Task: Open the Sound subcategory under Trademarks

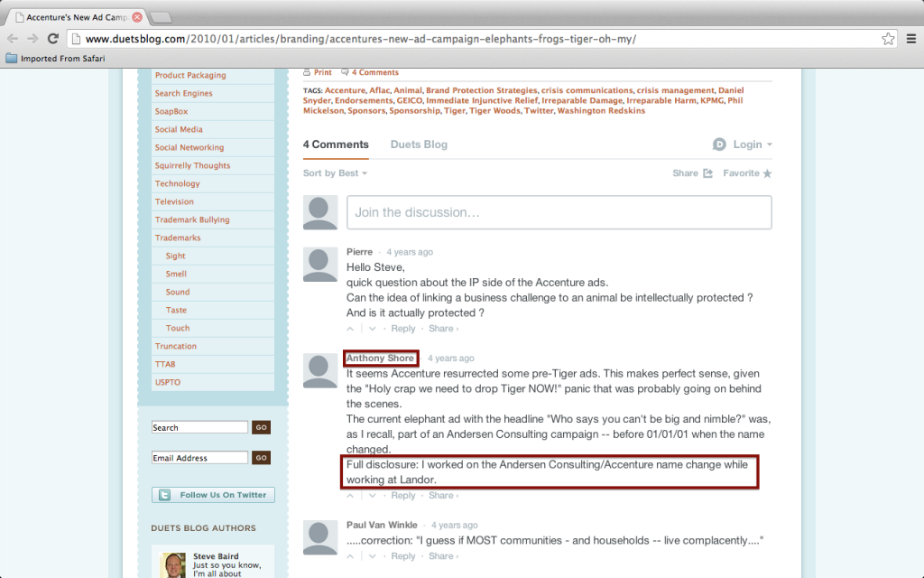Action: (178, 292)
